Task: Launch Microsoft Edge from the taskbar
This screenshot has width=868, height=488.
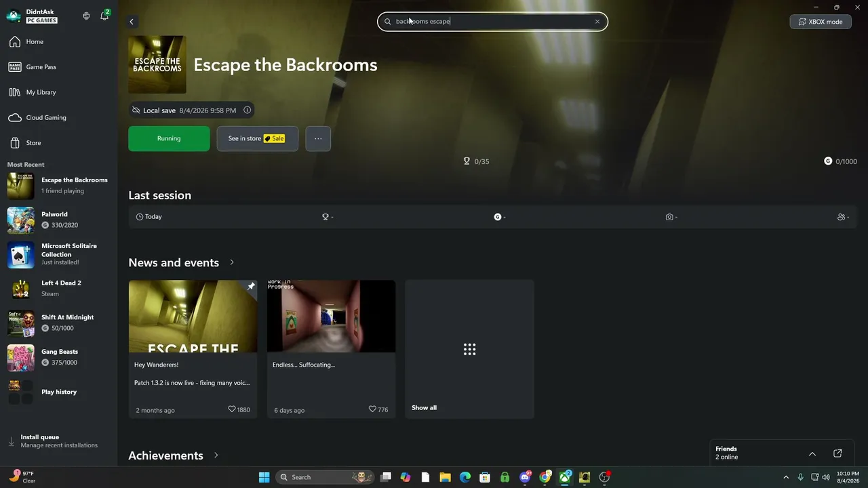Action: [x=465, y=477]
